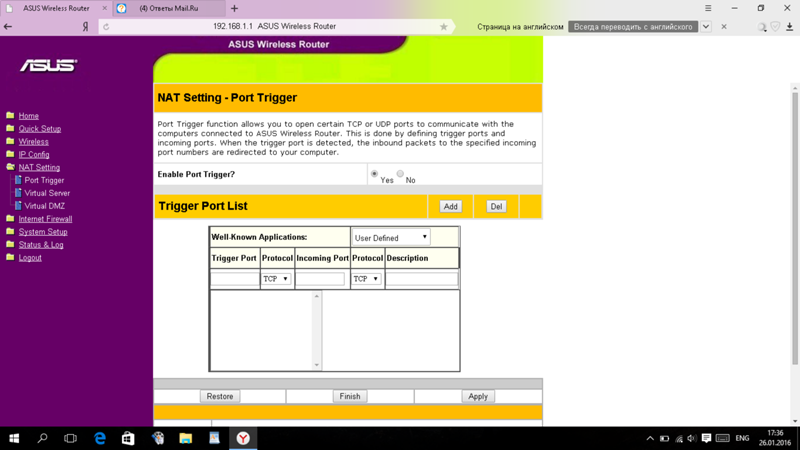This screenshot has height=450, width=800.
Task: Open Internet Firewall link
Action: coord(45,219)
